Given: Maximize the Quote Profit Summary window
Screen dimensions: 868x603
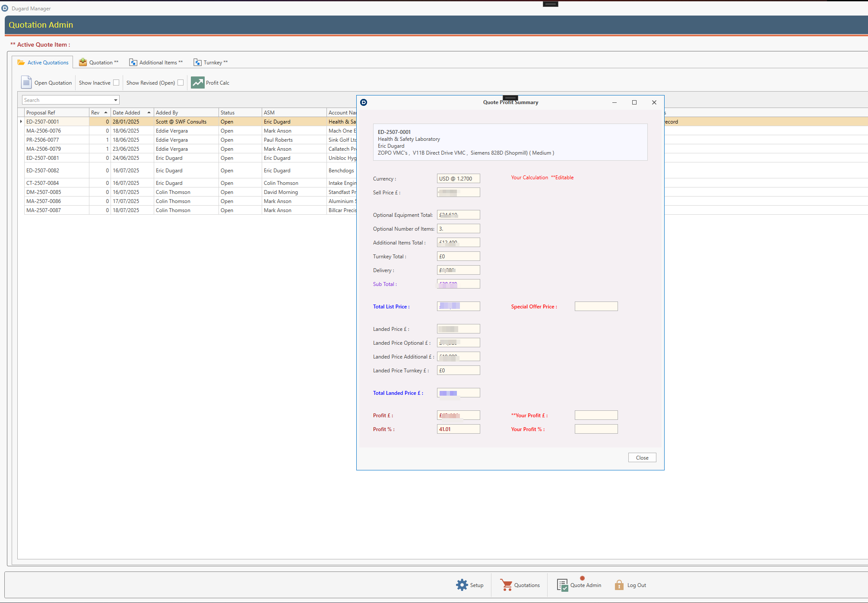Looking at the screenshot, I should 634,102.
